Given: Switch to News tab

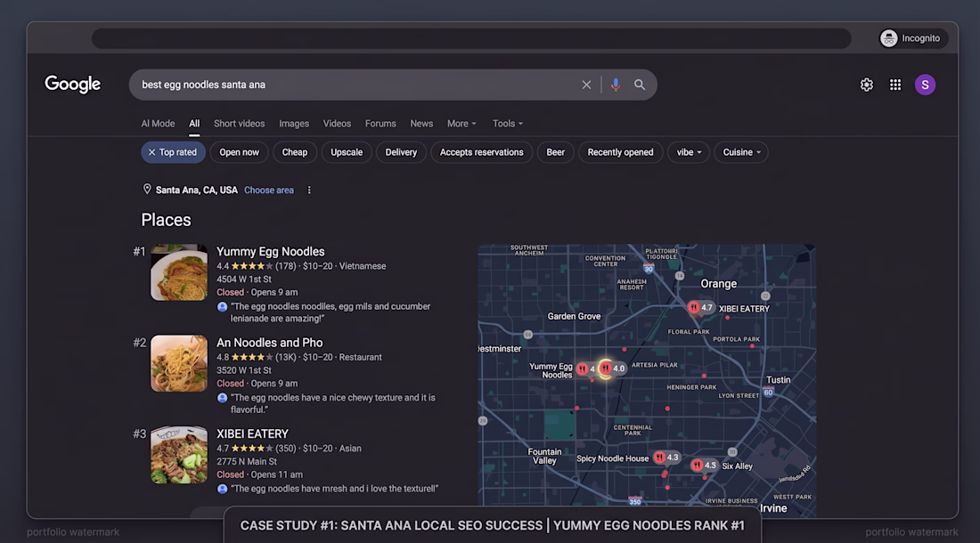Looking at the screenshot, I should coord(421,124).
